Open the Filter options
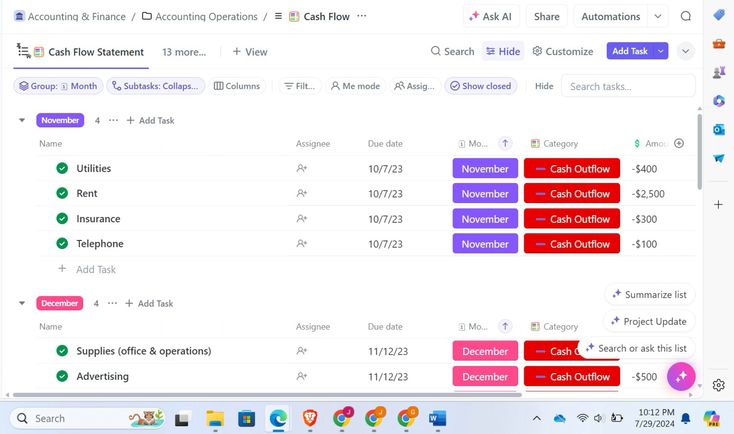The width and height of the screenshot is (734, 434). click(300, 86)
